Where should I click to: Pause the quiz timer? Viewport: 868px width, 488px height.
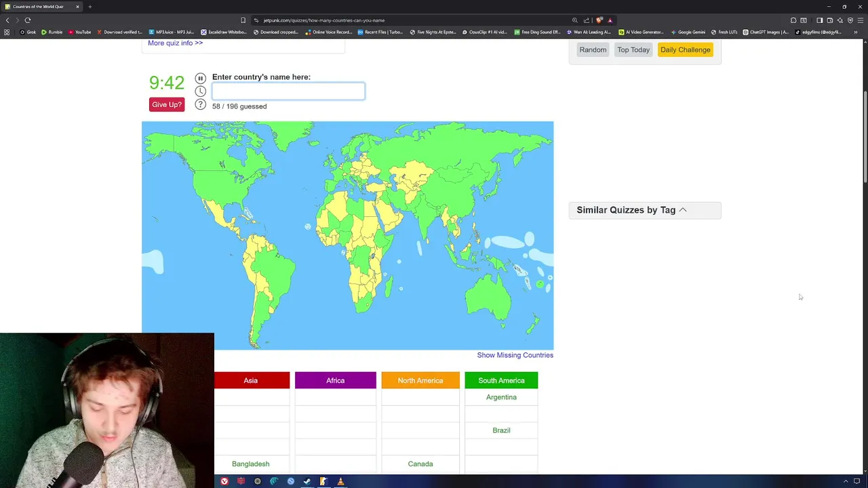pos(200,78)
